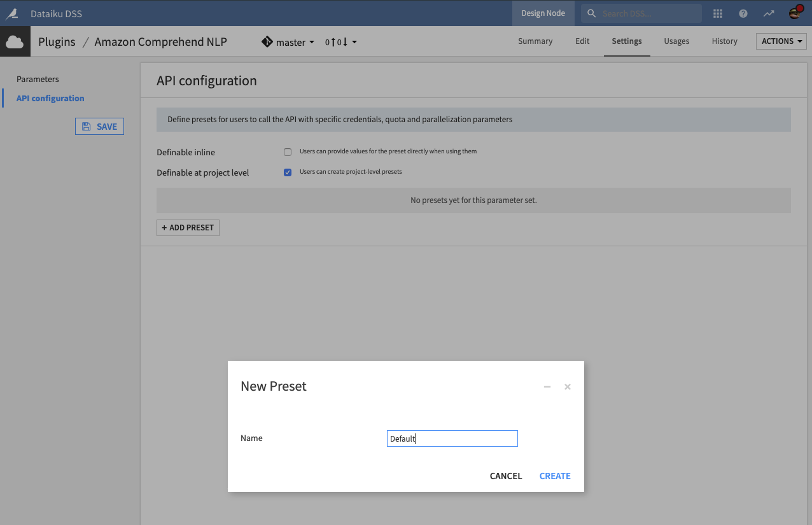Enable the Definable inline checkbox

[x=288, y=151]
